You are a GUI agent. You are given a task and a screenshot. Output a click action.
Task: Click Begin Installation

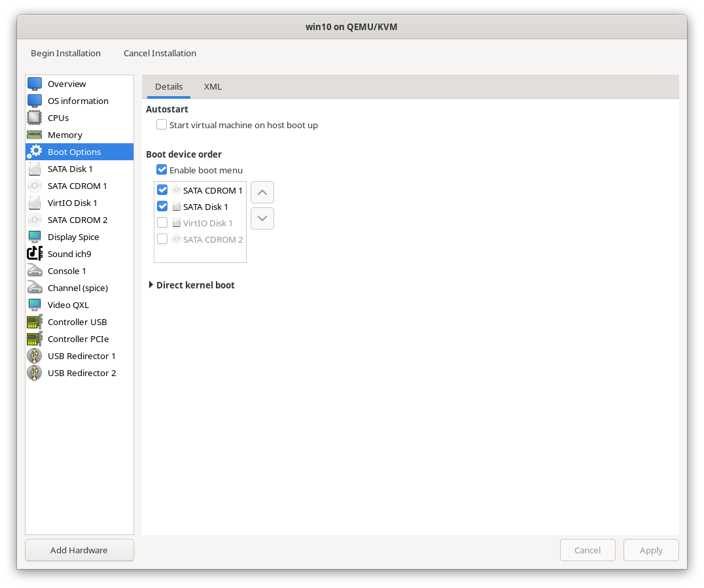point(65,54)
